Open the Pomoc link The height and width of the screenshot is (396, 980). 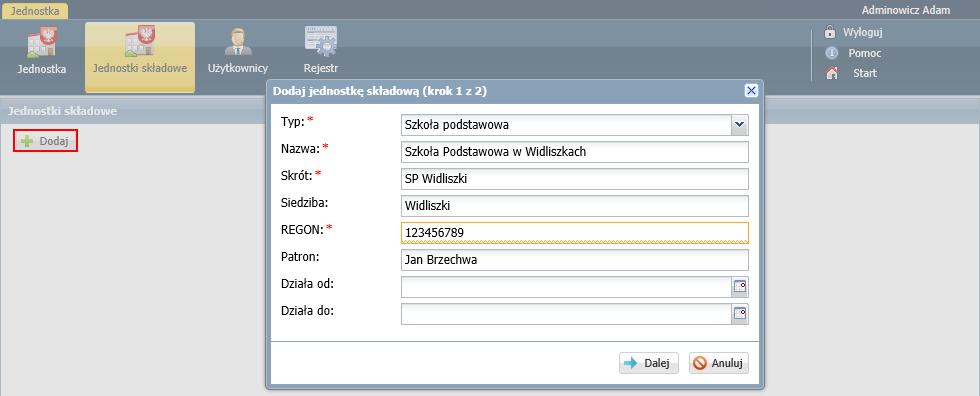864,53
